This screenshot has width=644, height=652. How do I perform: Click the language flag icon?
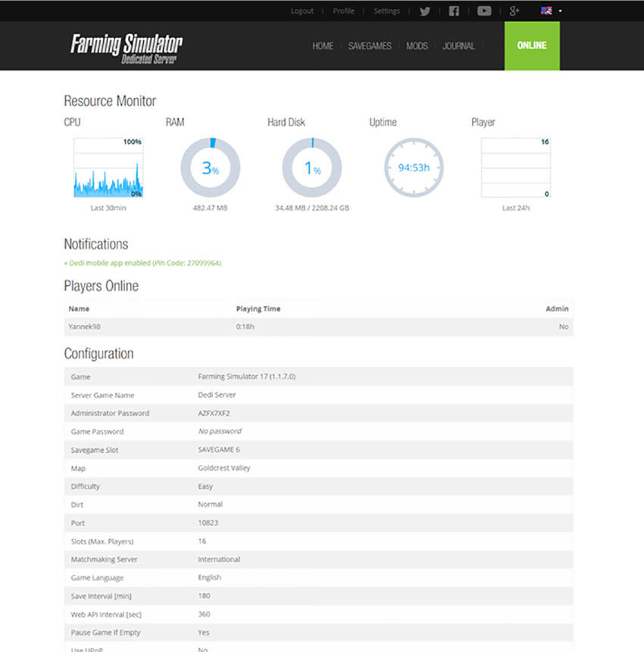click(546, 11)
